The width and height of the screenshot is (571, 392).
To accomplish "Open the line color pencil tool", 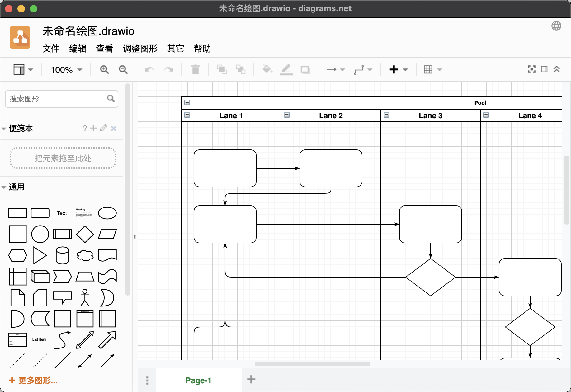I will point(286,69).
